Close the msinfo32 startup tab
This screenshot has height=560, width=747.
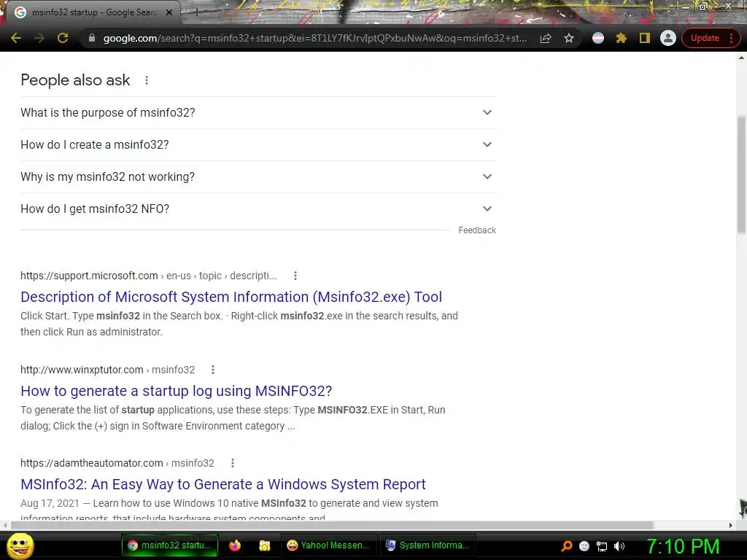(169, 12)
